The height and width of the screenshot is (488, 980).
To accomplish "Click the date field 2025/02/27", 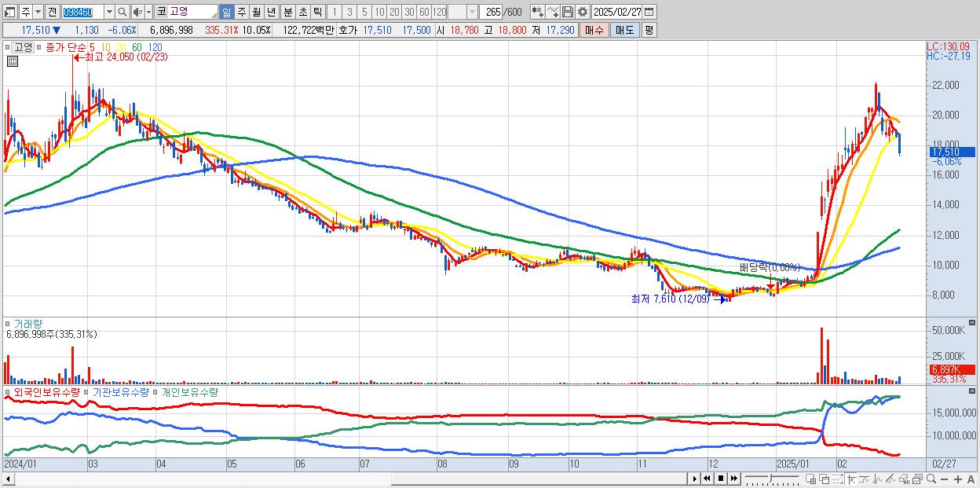I will click(617, 12).
